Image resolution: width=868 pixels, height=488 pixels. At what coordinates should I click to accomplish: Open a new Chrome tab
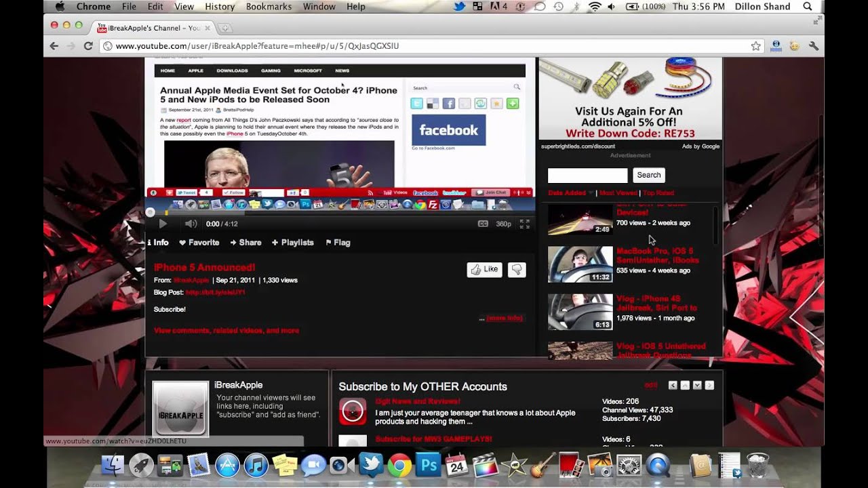(224, 28)
